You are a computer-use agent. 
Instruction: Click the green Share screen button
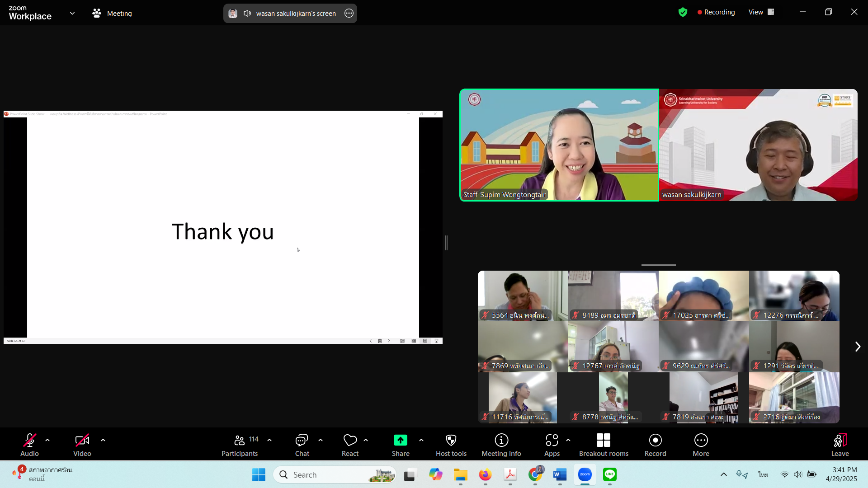400,441
